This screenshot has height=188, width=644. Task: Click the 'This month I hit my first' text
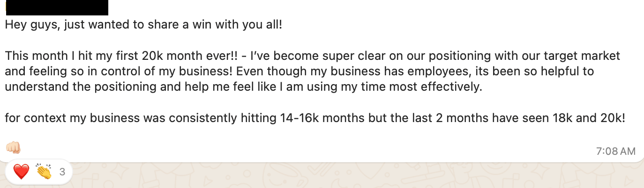point(72,56)
